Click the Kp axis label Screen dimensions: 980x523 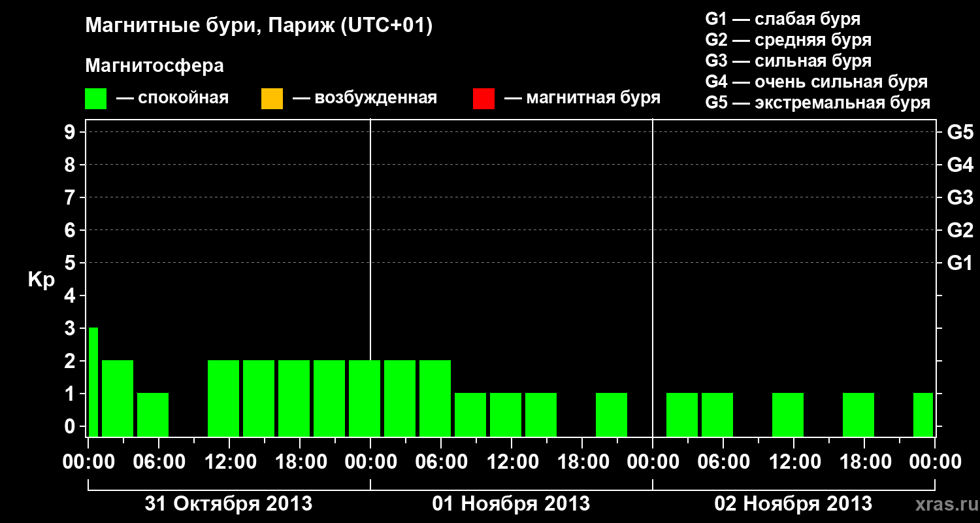tap(41, 280)
